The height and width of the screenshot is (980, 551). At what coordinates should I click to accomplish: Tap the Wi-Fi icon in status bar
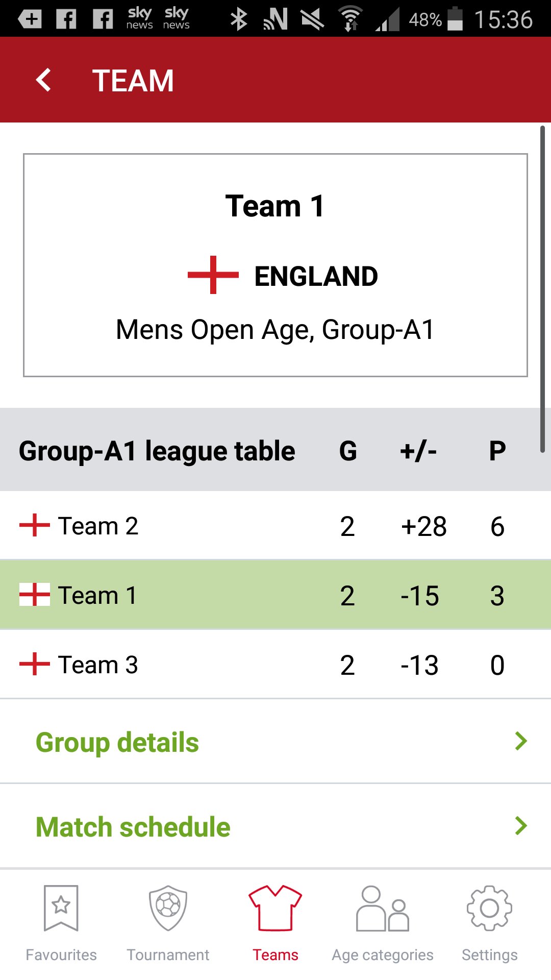click(350, 19)
